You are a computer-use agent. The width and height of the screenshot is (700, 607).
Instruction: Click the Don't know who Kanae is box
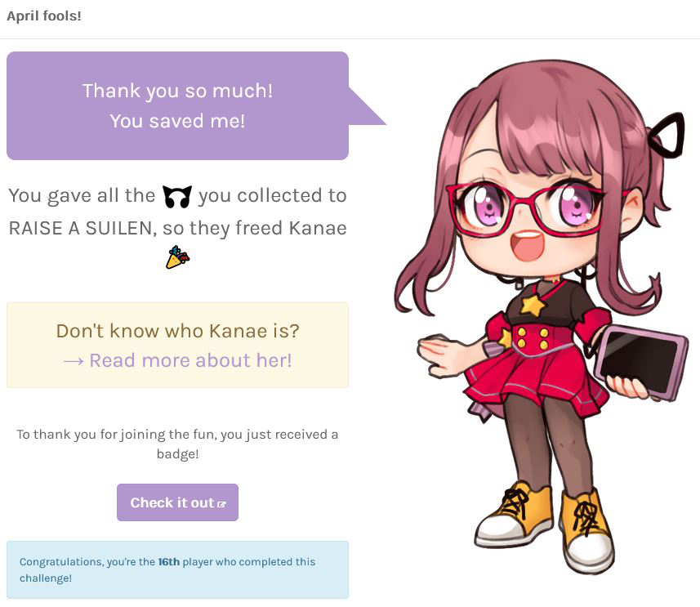[x=178, y=346]
